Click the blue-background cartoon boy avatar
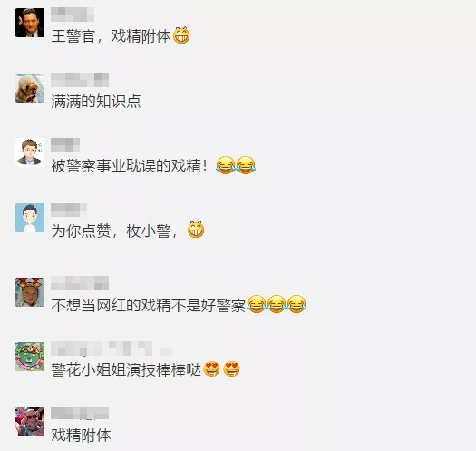Screen dimensions: 476x451 tap(30, 218)
